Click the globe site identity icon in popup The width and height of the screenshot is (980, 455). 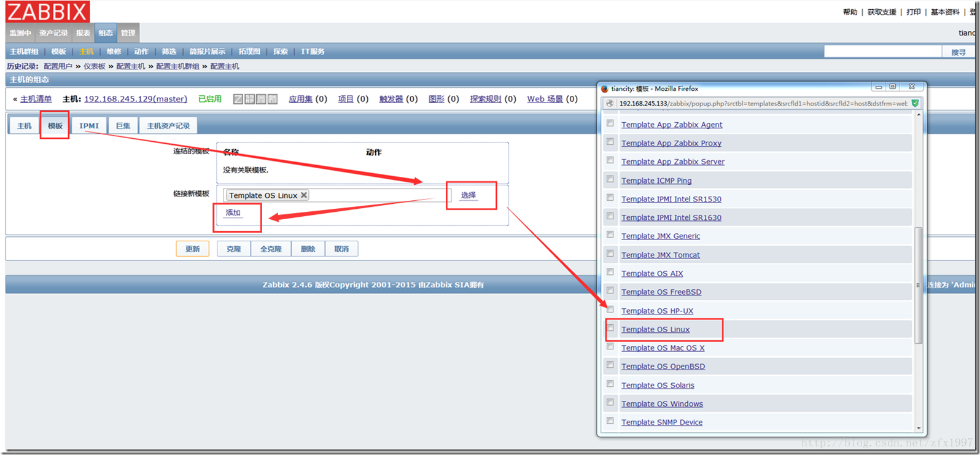[x=610, y=103]
